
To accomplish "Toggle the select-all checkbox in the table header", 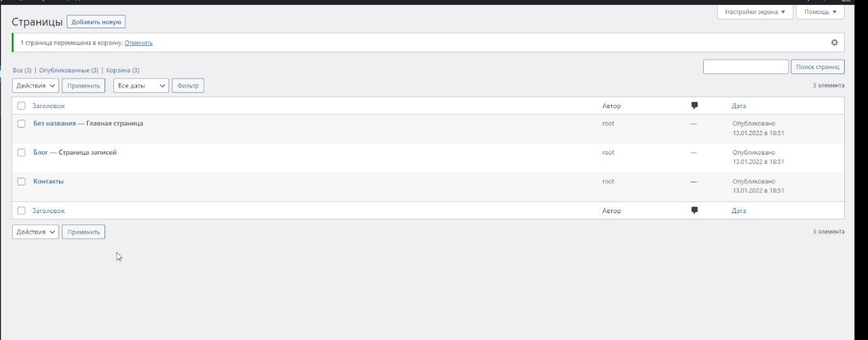I will 21,106.
